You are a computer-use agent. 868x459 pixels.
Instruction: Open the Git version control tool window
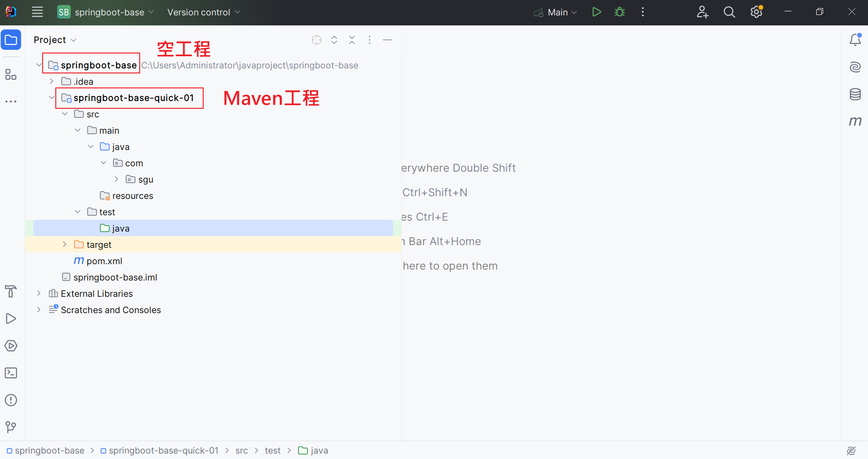(11, 427)
